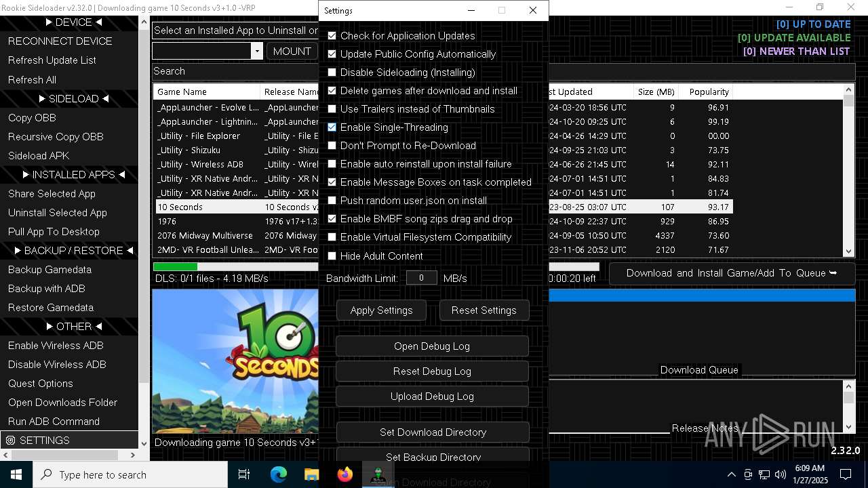Click Set Download Directory button
Viewport: 868px width, 488px height.
433,432
